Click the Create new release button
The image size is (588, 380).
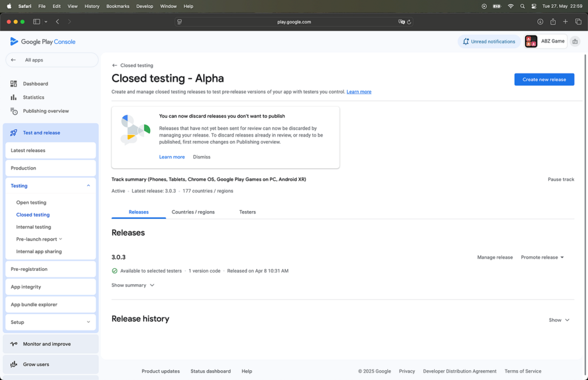[544, 80]
